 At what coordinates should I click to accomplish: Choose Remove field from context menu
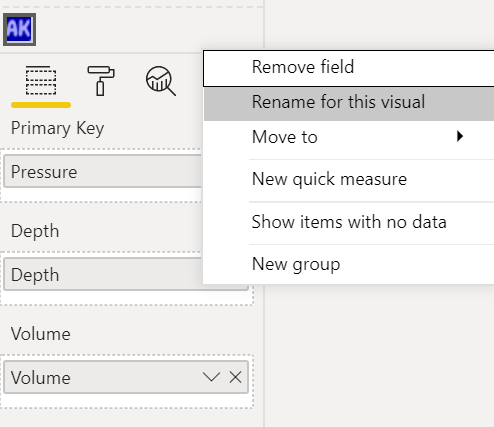tap(349, 68)
